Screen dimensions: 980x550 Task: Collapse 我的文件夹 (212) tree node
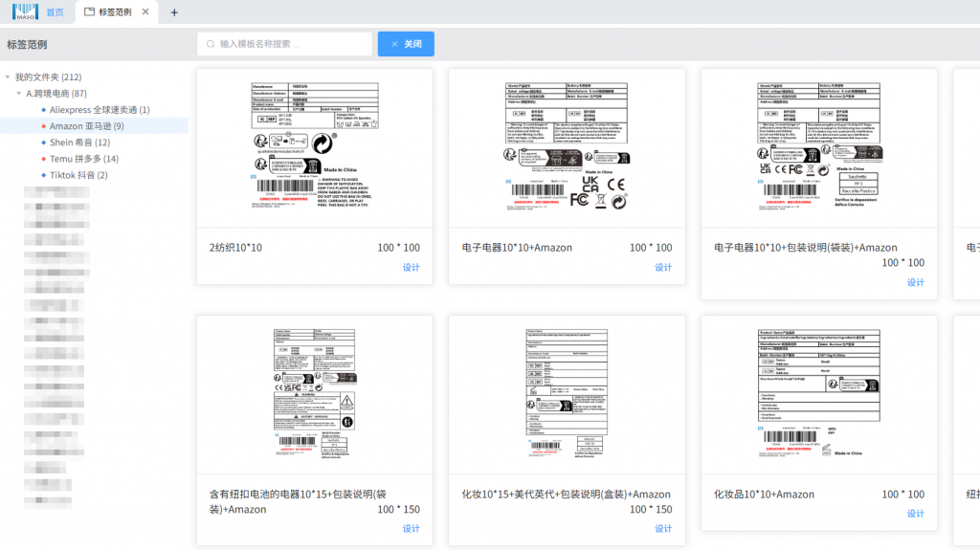pos(8,77)
